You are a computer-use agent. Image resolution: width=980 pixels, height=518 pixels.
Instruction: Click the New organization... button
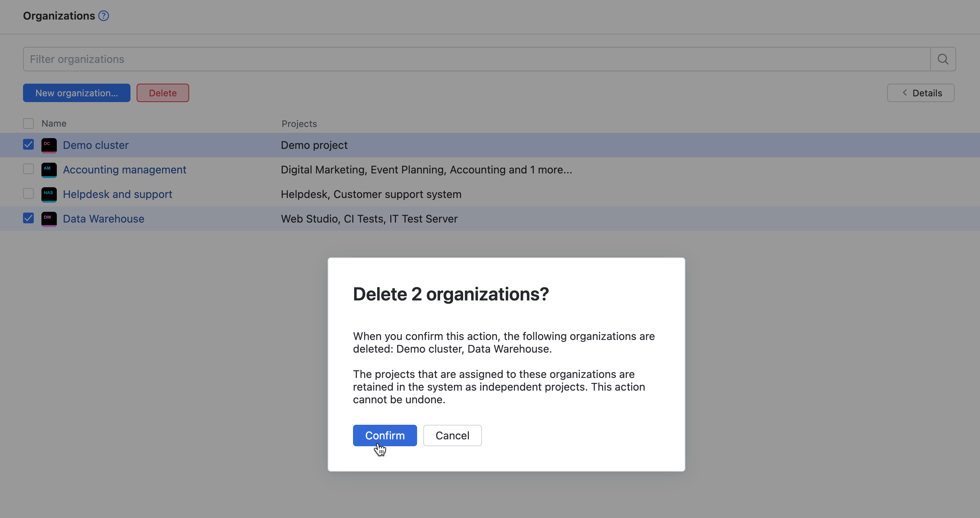(x=76, y=93)
